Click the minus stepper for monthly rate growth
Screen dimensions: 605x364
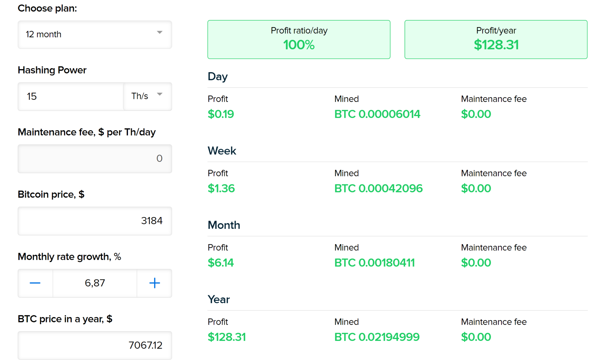coord(35,283)
